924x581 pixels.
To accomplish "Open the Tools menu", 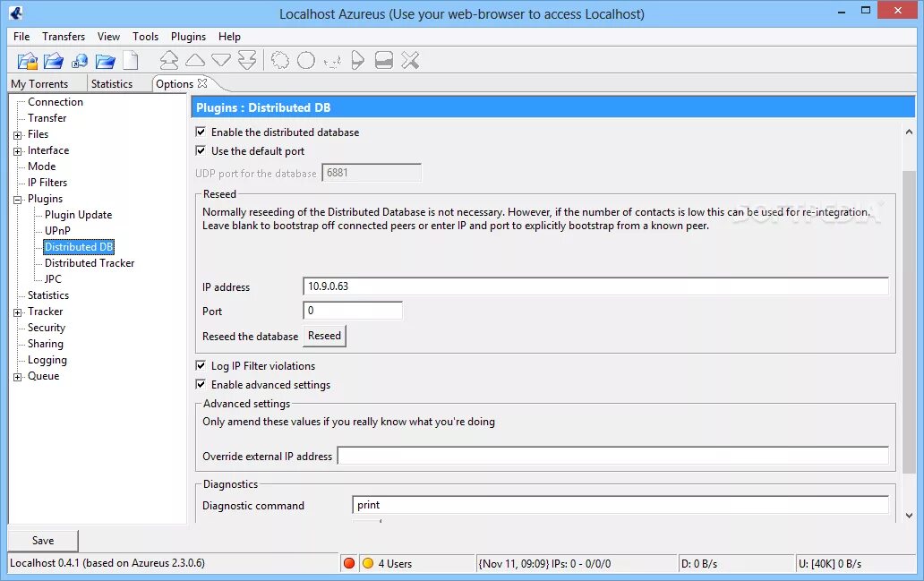I will tap(146, 37).
